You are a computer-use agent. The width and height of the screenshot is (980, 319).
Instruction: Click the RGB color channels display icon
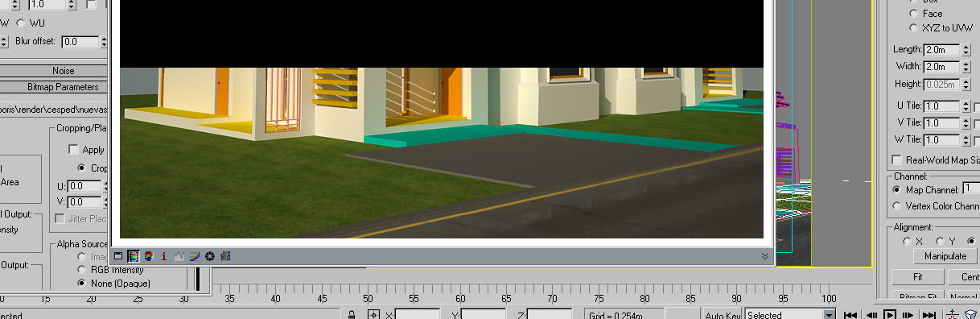pos(133,256)
